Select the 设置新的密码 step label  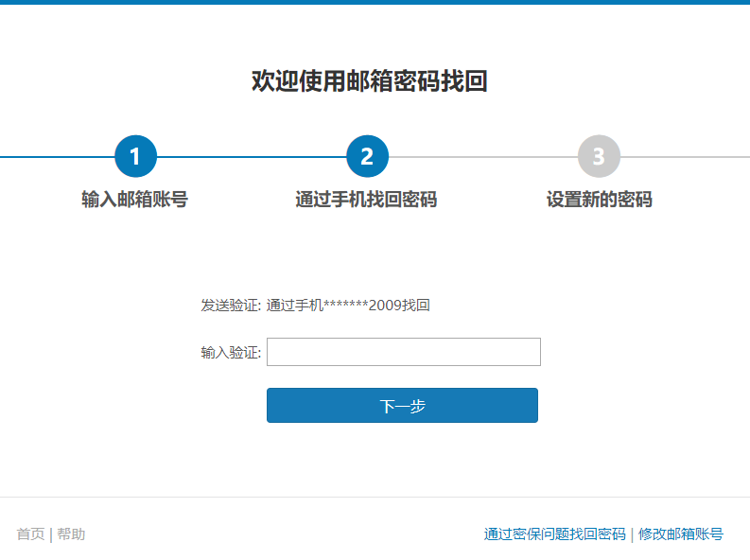click(599, 200)
